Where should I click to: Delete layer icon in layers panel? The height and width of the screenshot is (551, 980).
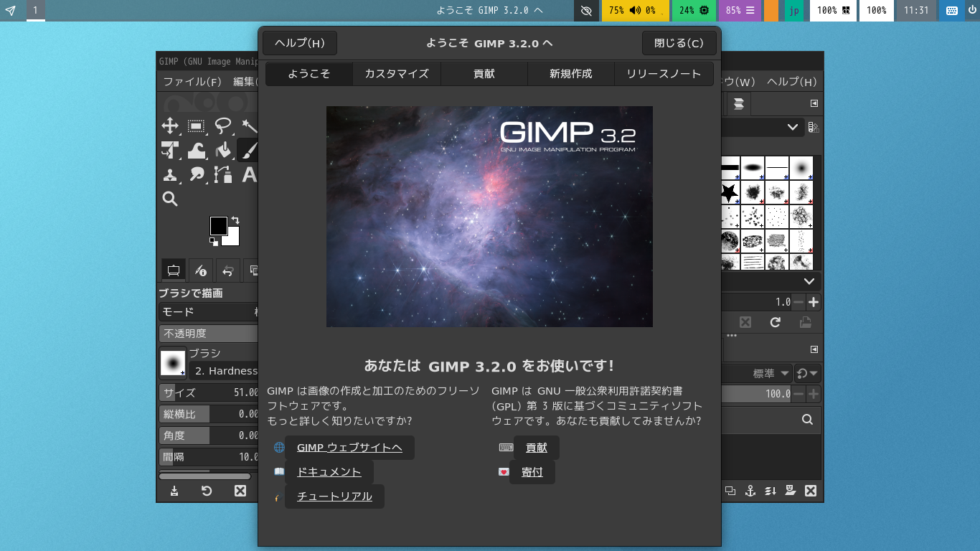811,491
